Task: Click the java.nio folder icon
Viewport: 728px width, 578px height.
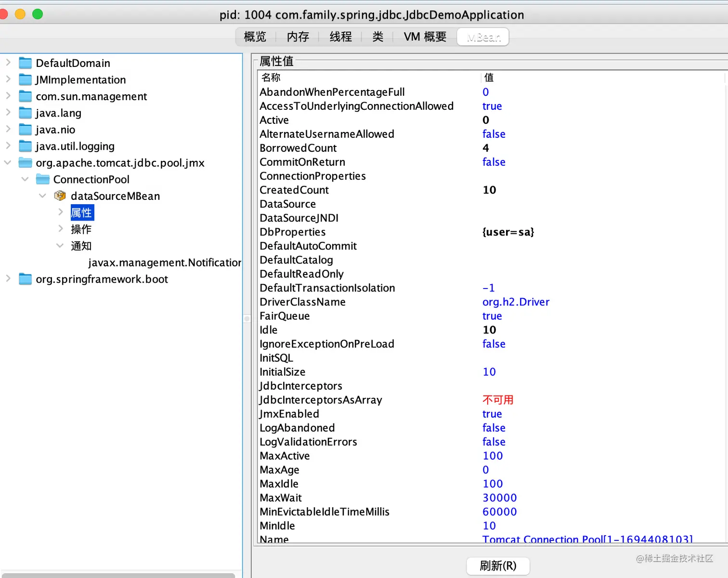Action: point(25,130)
